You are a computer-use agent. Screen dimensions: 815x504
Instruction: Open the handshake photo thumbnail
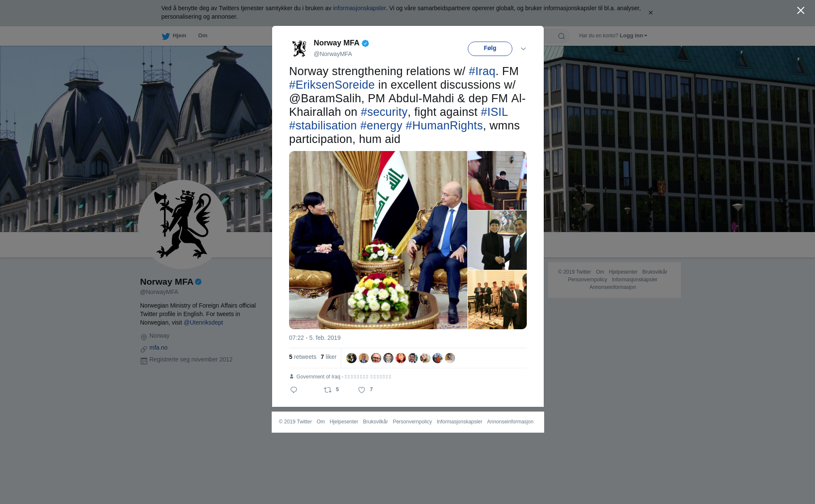[497, 240]
